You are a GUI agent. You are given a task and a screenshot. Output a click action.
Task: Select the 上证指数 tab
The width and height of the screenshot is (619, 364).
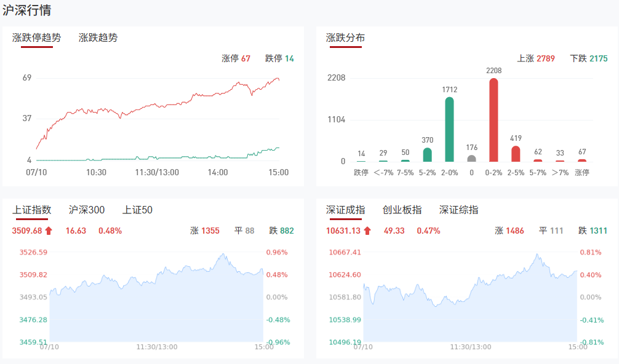tap(32, 210)
